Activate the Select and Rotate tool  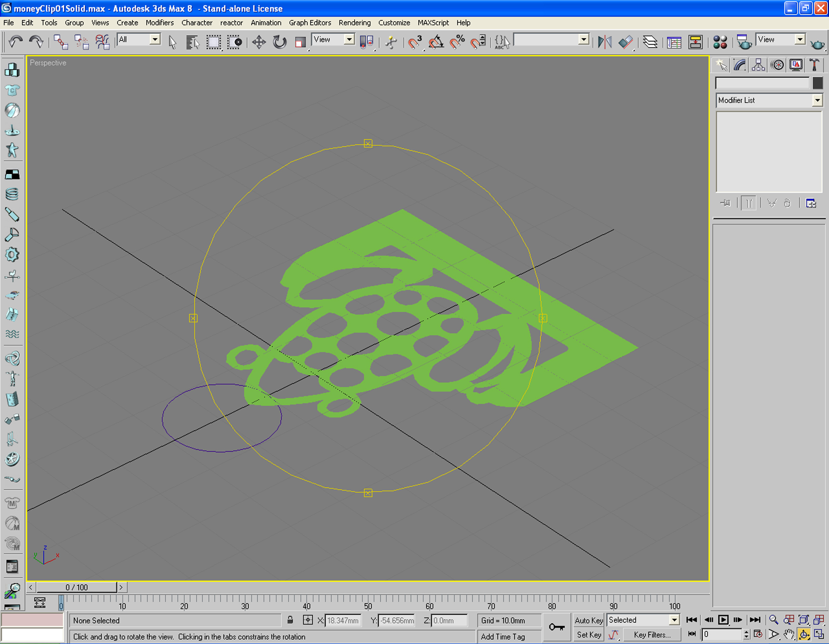pos(279,42)
